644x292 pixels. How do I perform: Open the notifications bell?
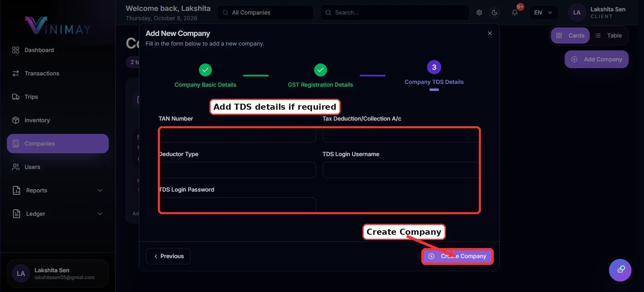[x=515, y=13]
